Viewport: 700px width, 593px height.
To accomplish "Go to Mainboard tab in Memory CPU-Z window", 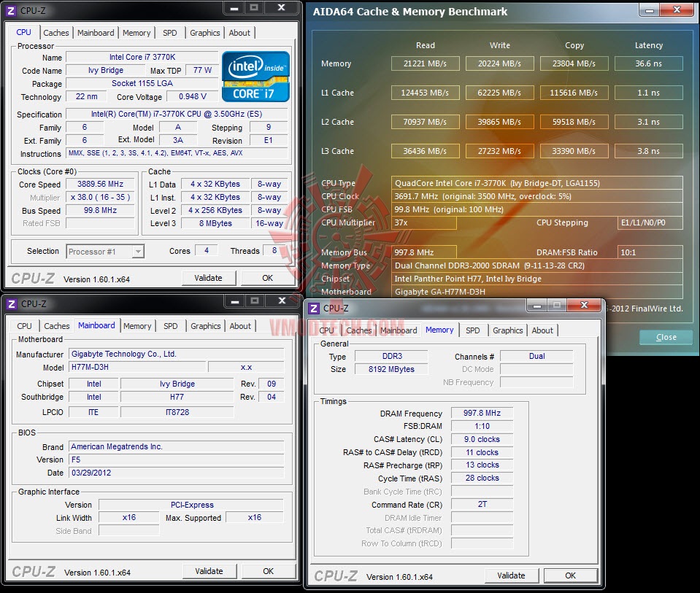I will pos(399,330).
